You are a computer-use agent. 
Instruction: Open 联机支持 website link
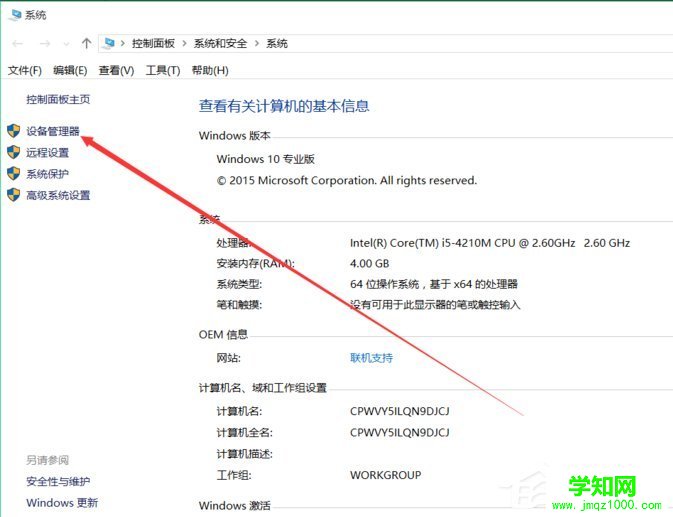click(371, 358)
